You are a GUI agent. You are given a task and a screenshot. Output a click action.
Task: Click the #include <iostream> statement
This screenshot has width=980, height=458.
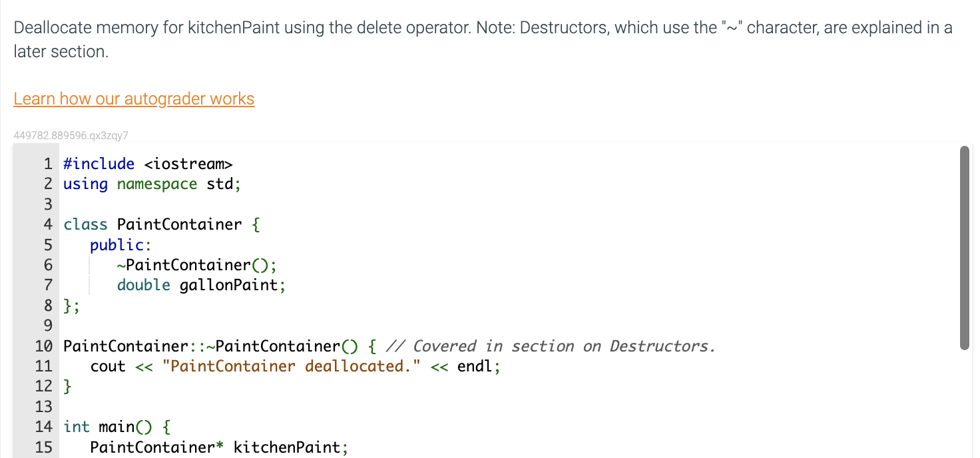pos(148,163)
